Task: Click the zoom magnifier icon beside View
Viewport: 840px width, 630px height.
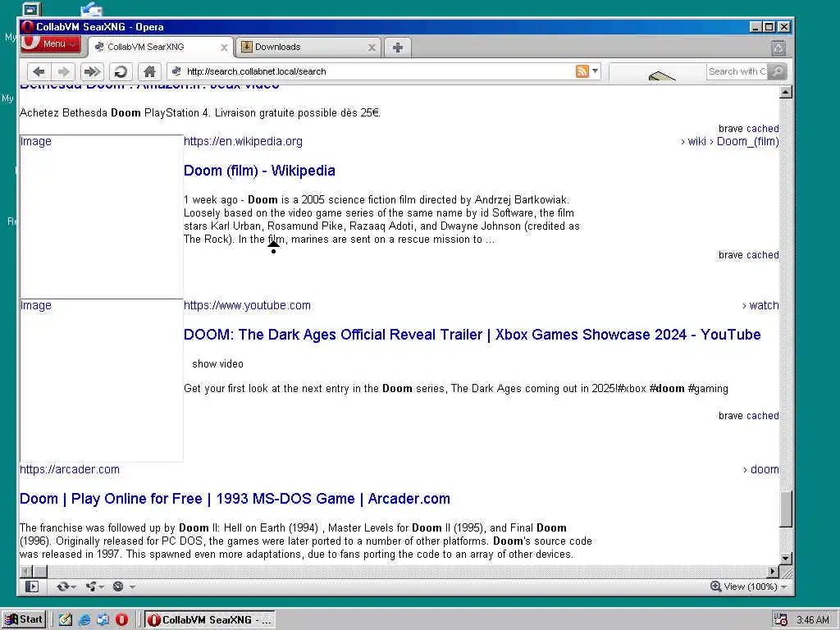Action: 715,587
